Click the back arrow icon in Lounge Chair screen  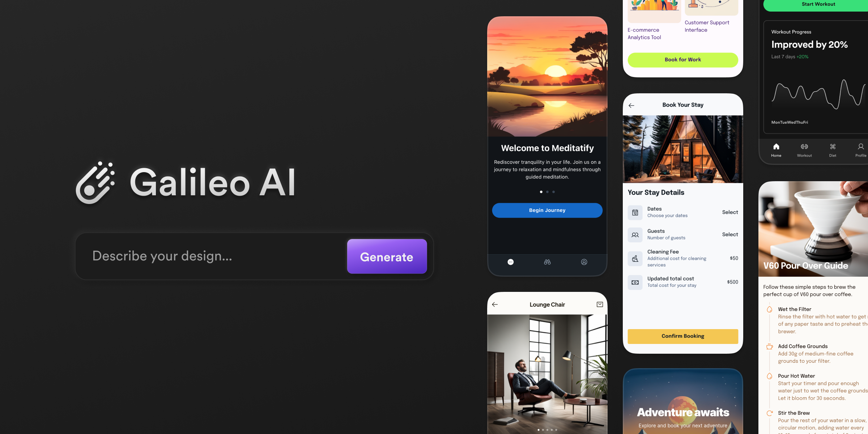[x=495, y=305]
